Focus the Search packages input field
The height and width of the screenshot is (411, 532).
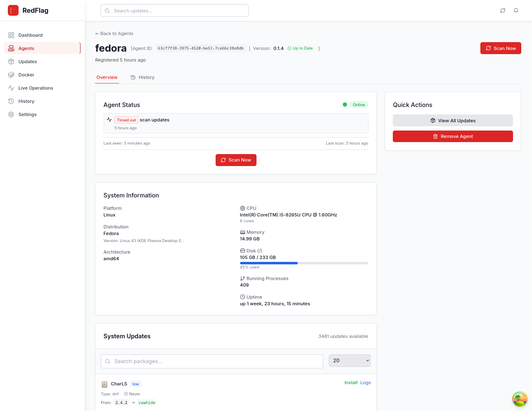212,361
